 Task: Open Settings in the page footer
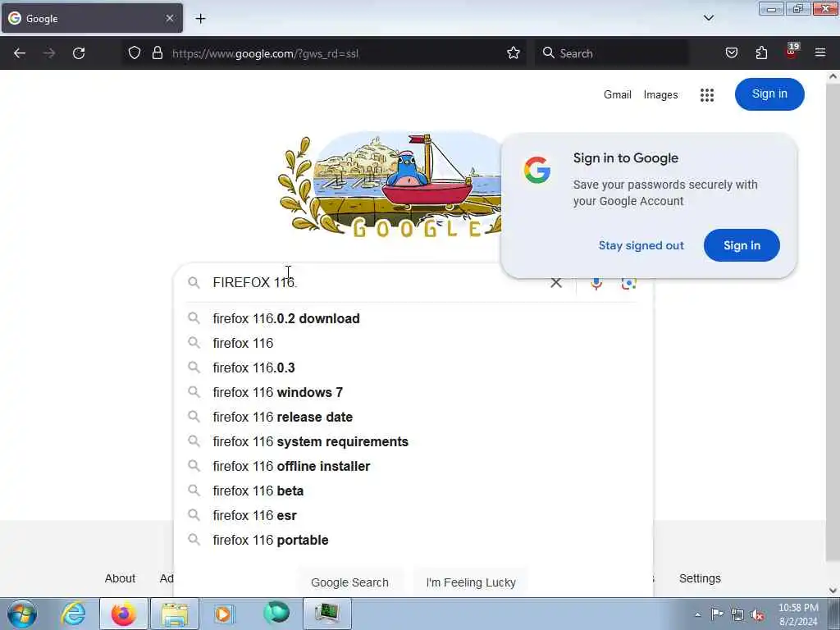click(700, 578)
